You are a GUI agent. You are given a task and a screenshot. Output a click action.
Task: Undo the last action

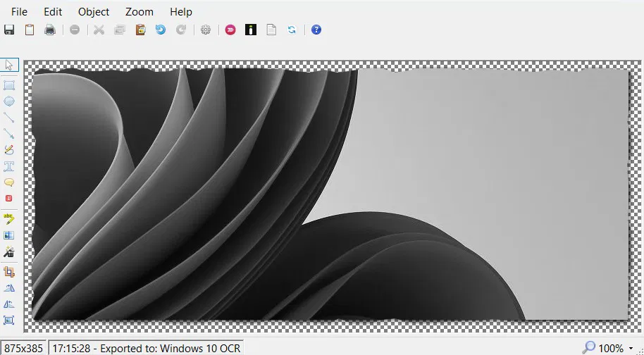click(161, 30)
